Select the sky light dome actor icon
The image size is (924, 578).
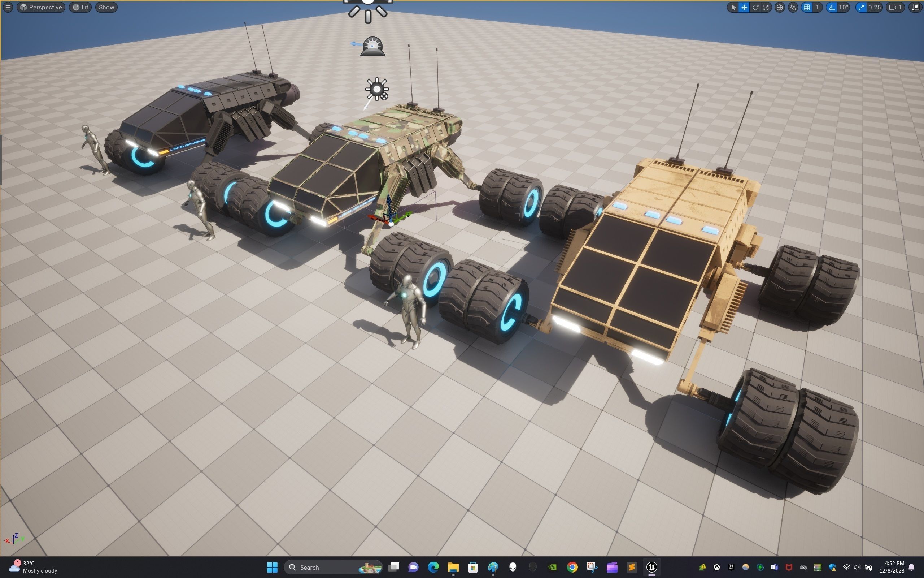pos(372,46)
